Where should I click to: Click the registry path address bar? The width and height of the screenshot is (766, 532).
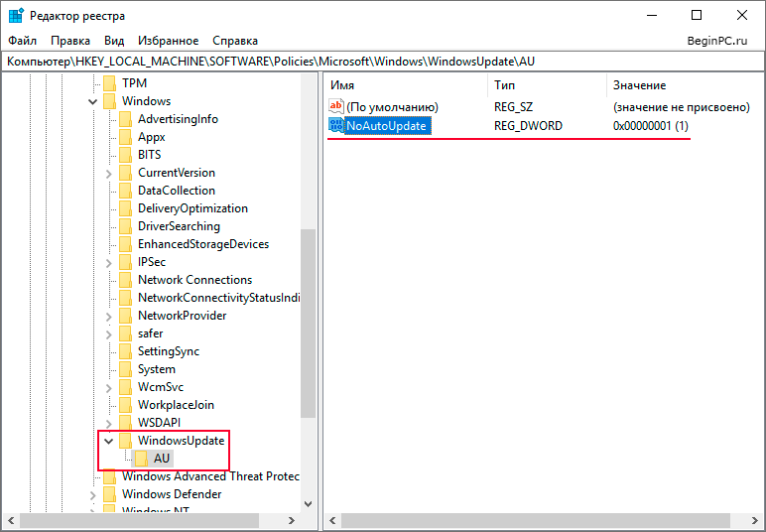pyautogui.click(x=383, y=62)
